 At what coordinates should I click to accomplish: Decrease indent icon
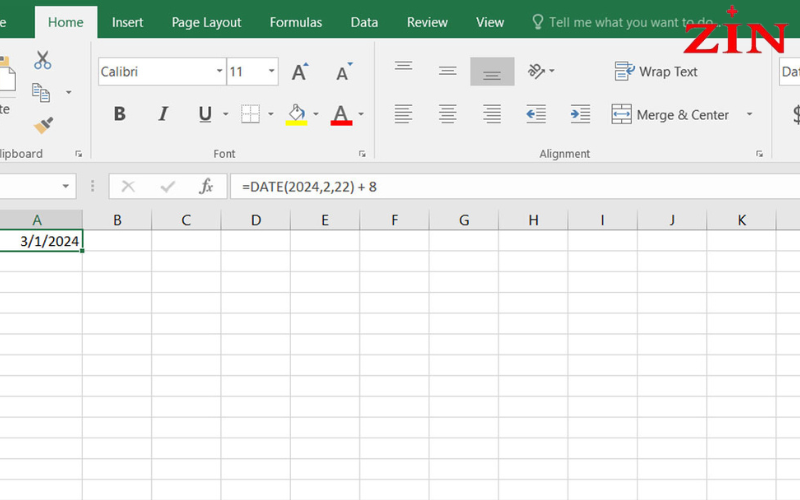[x=536, y=114]
